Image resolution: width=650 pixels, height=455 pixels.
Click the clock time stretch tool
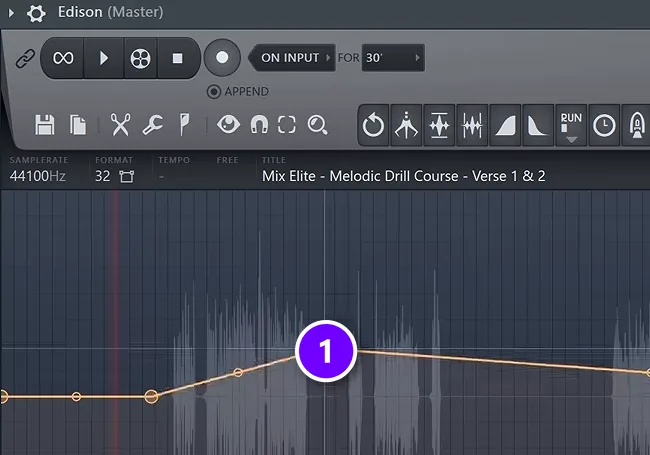click(x=604, y=126)
